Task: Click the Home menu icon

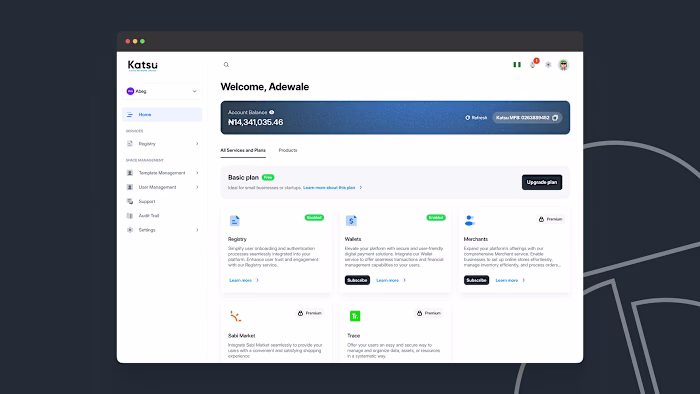Action: [x=130, y=115]
